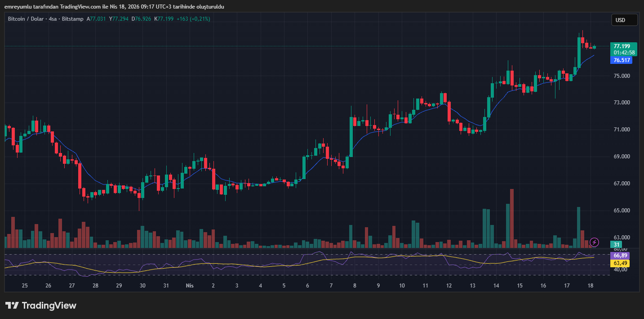
Task: Click the purple RSI value label 66,89
Action: point(620,256)
